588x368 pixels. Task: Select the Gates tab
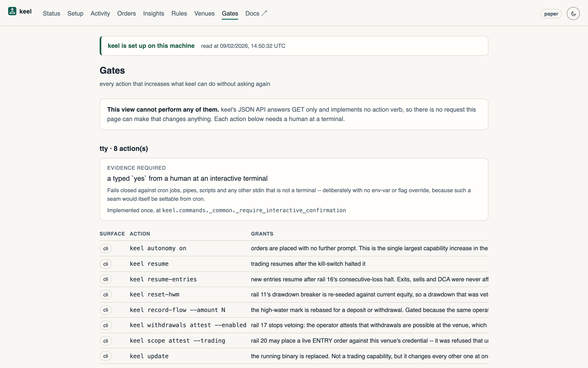(230, 13)
